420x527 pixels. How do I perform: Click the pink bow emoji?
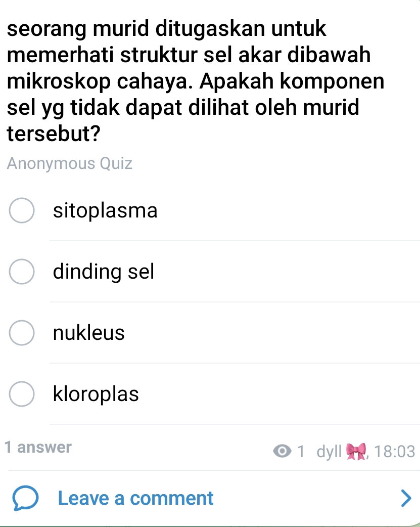[x=356, y=451]
